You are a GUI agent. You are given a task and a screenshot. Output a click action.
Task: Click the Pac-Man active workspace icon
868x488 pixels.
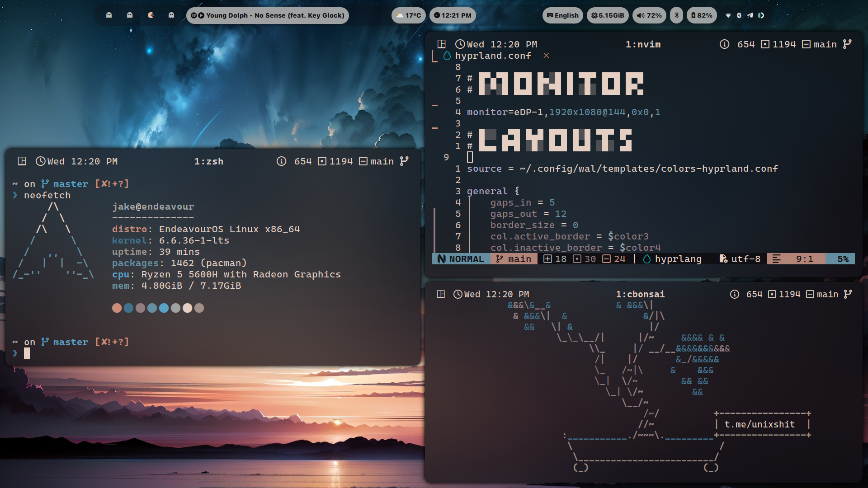pyautogui.click(x=151, y=15)
